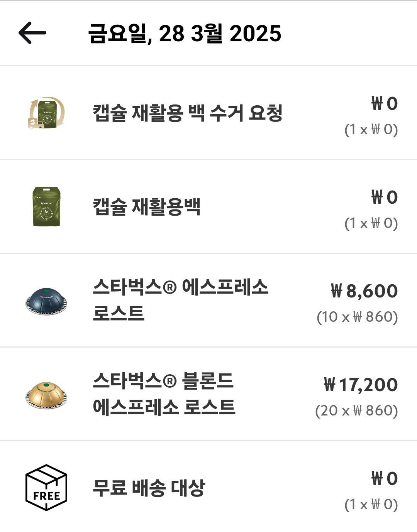Open 스타벅스® 블론드 에스프레소 로스트 product
The image size is (417, 532).
tap(164, 394)
